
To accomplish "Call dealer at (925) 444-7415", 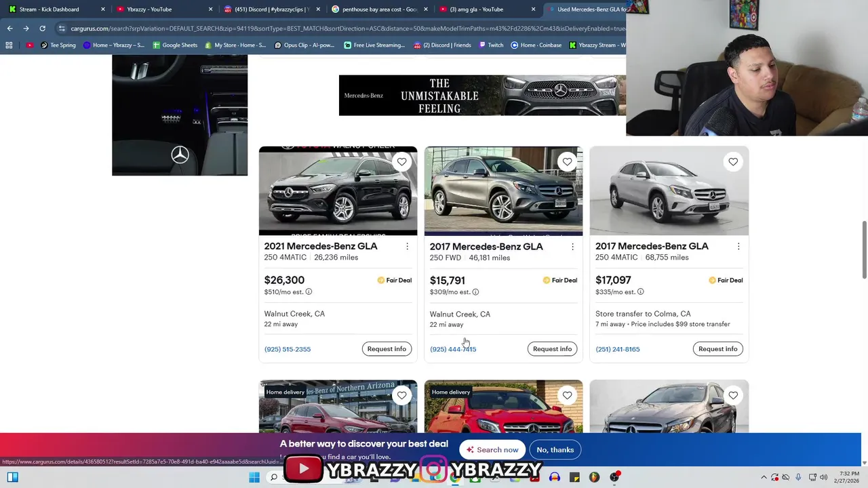I will 453,349.
